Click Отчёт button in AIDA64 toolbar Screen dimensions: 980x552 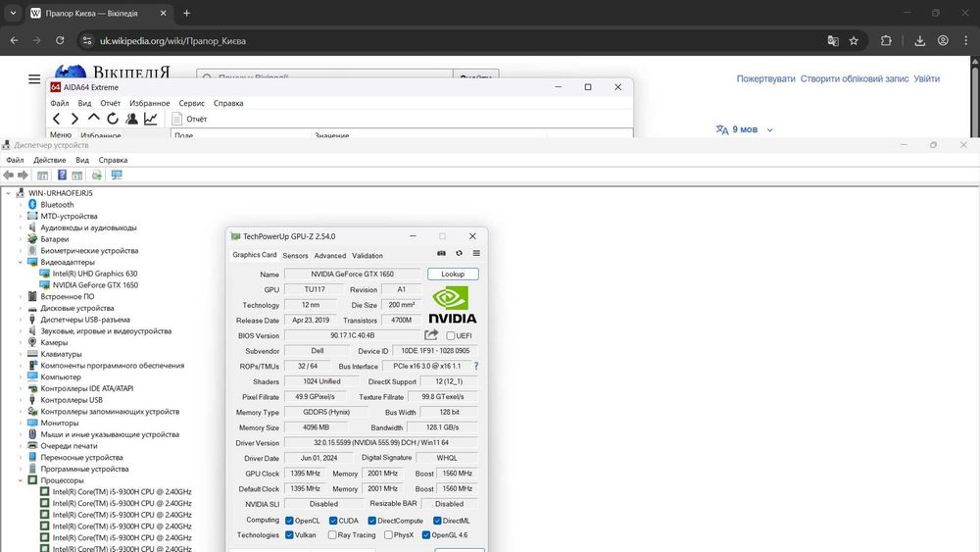coord(190,119)
